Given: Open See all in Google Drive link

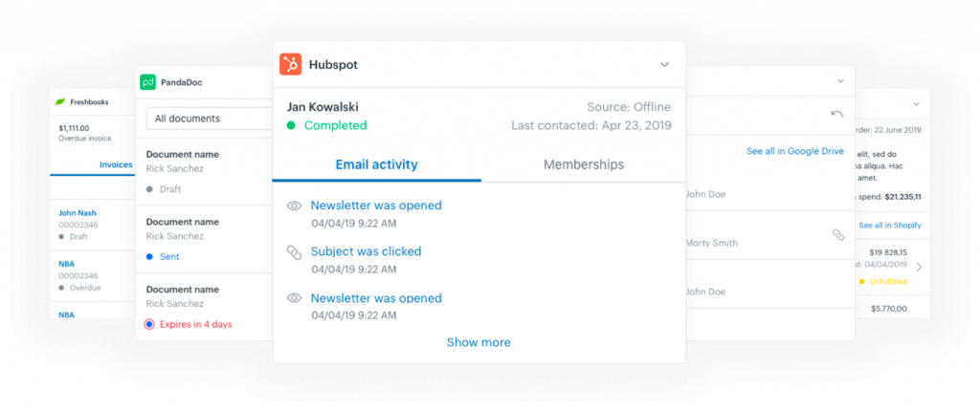Looking at the screenshot, I should coord(795,151).
